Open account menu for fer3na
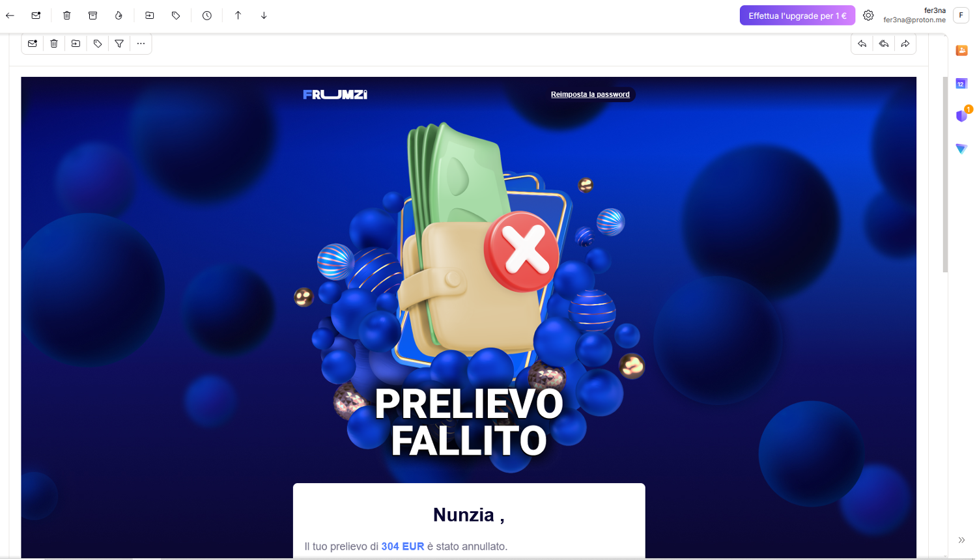 click(926, 15)
